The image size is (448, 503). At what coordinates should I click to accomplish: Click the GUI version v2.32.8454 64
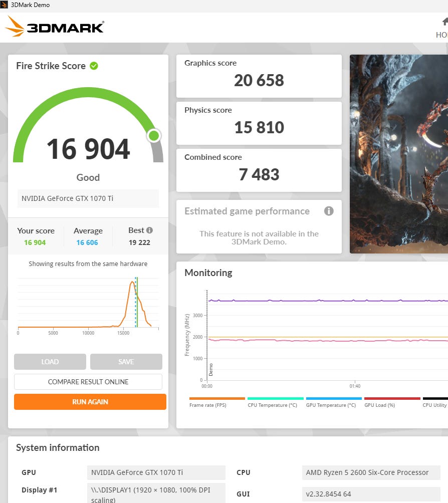click(371, 494)
